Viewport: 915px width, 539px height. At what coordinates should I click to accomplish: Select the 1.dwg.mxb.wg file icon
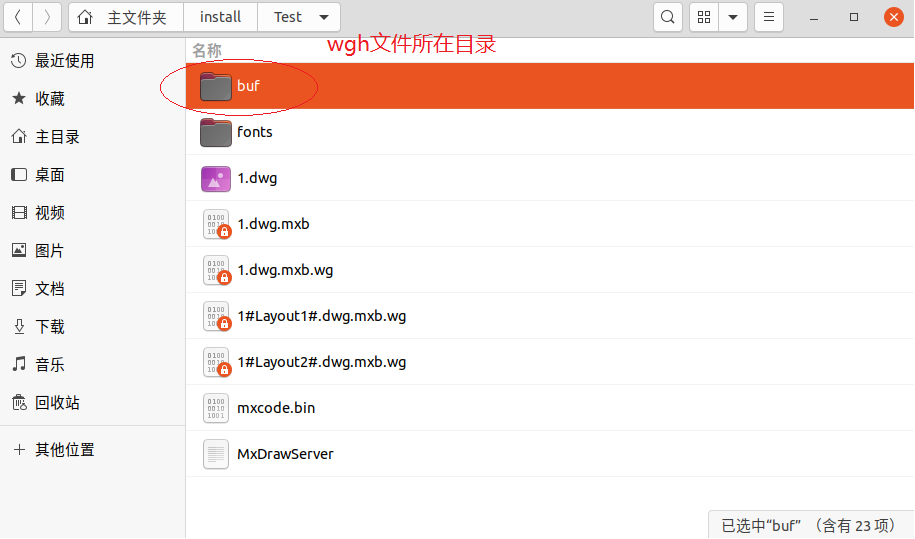[216, 271]
